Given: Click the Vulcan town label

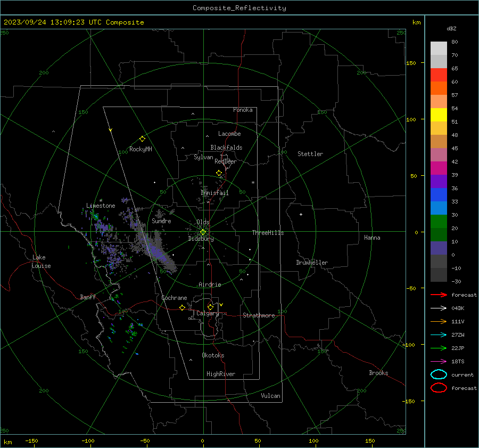Looking at the screenshot, I should point(271,396).
